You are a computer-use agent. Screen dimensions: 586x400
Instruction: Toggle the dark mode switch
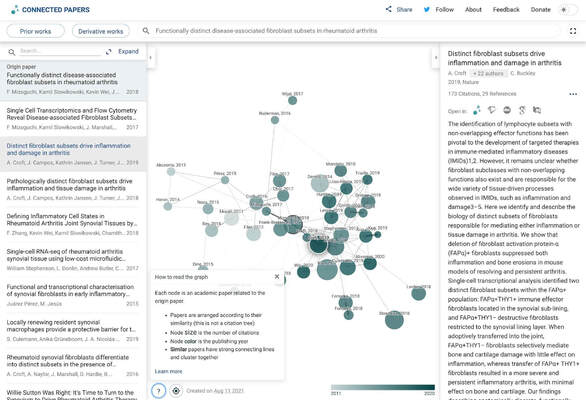[568, 10]
